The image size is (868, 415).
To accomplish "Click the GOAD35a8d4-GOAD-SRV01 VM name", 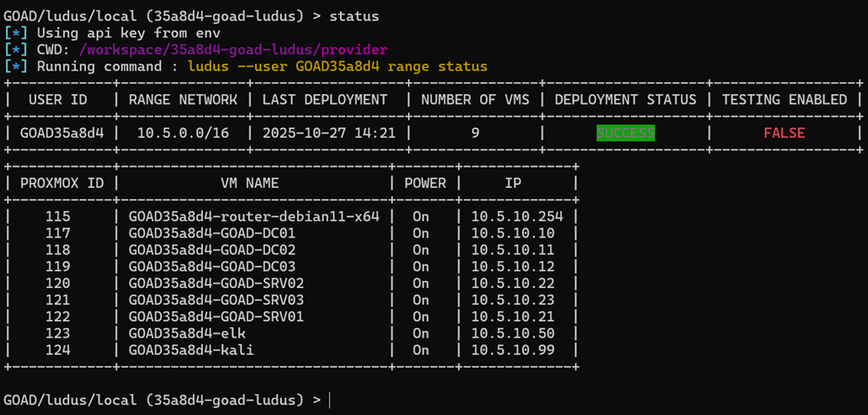I will coord(217,317).
